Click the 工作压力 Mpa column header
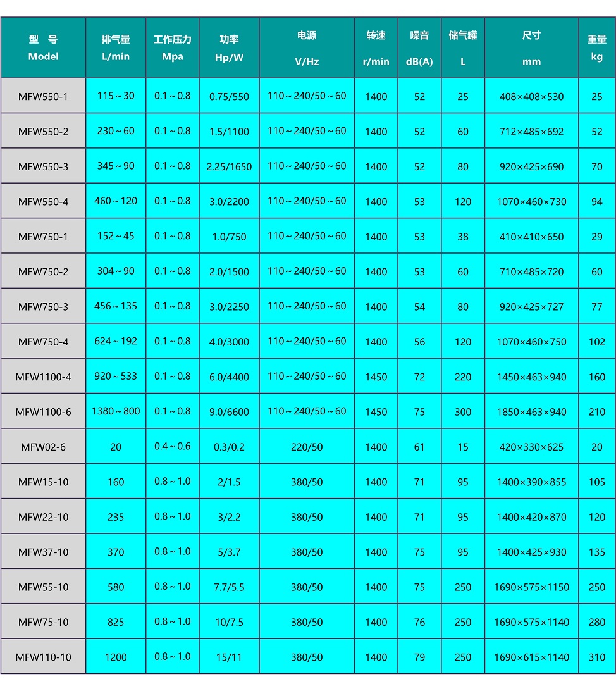 [173, 47]
